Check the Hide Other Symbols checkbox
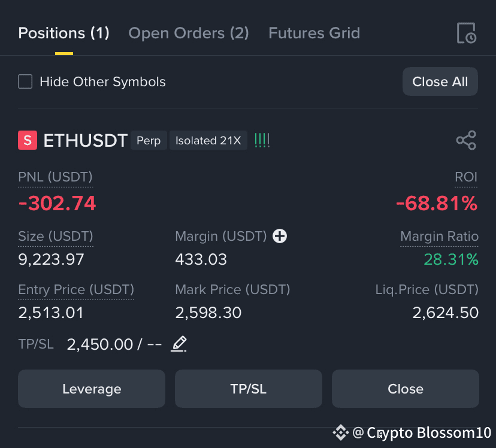The height and width of the screenshot is (448, 496). (x=25, y=81)
